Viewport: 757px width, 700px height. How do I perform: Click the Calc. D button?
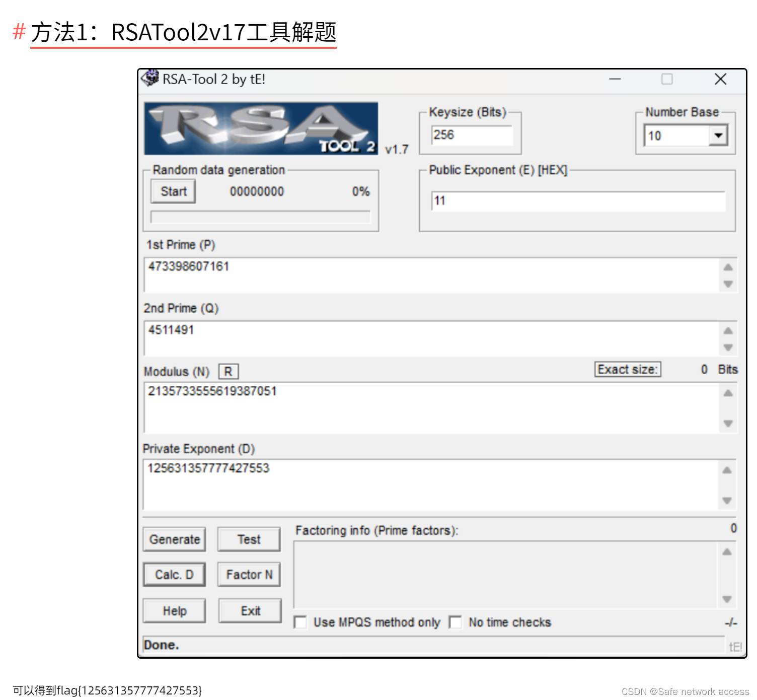coord(174,574)
